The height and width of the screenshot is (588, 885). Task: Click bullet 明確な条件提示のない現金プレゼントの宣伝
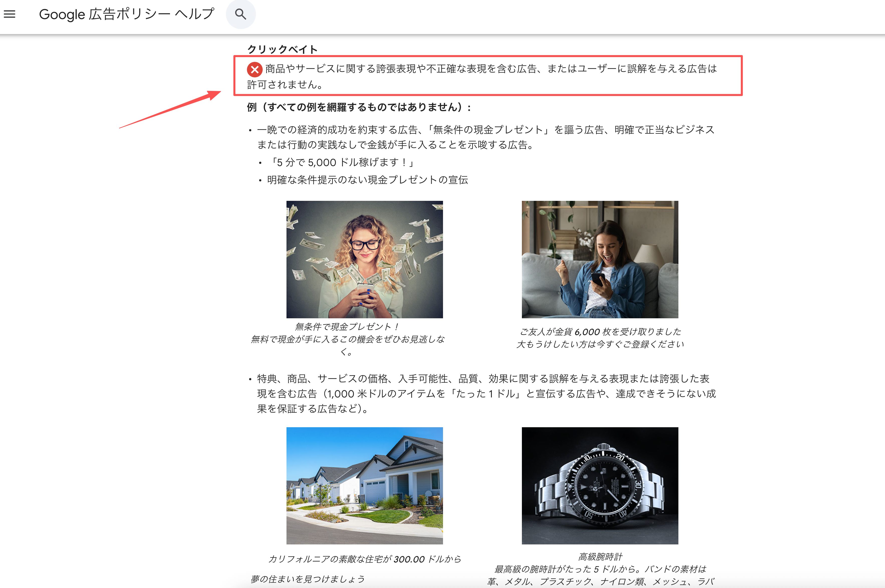(368, 180)
